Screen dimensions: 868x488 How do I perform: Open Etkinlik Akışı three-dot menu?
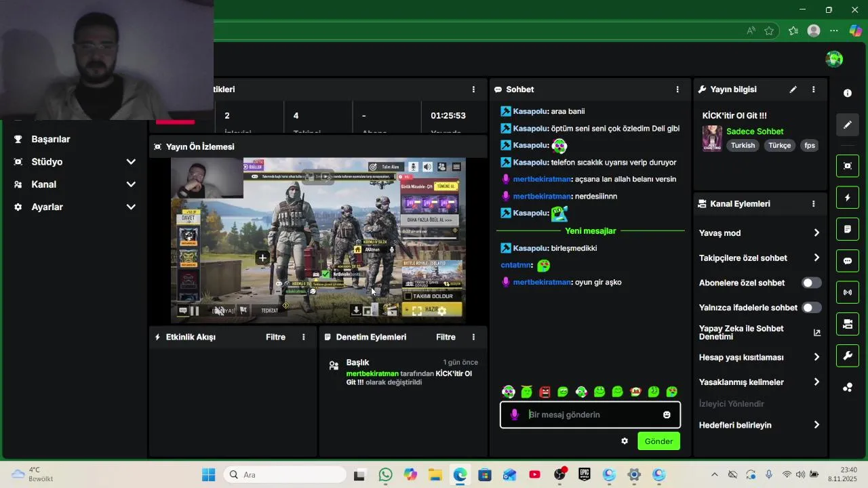(x=303, y=337)
